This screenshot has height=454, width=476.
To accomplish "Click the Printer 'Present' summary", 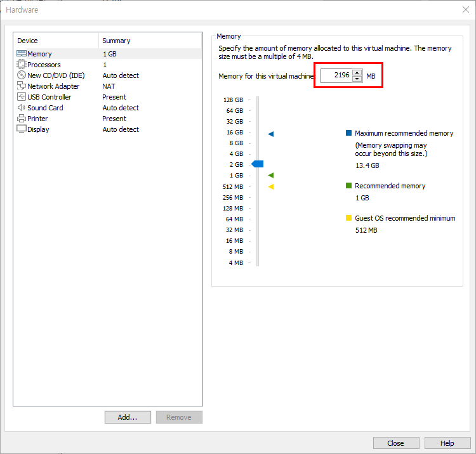I will point(114,119).
